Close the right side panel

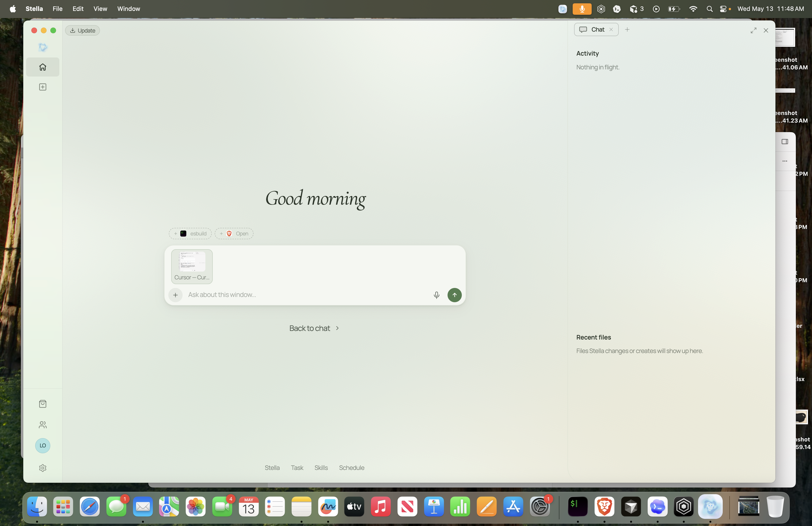(766, 30)
